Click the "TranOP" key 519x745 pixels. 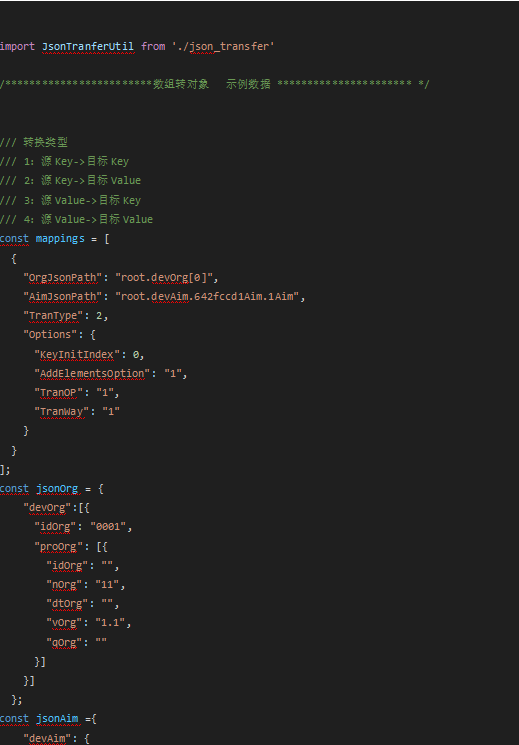(59, 392)
